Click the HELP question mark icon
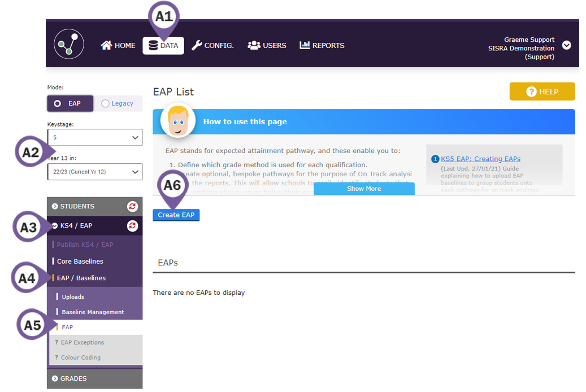Screen dimensions: 586x392 click(x=531, y=91)
